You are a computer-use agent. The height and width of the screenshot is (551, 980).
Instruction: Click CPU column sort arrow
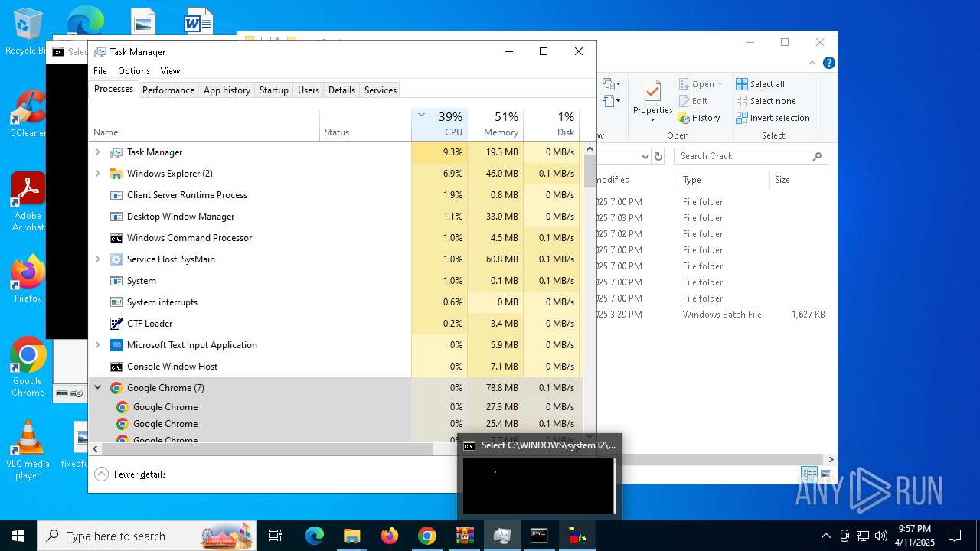[421, 116]
